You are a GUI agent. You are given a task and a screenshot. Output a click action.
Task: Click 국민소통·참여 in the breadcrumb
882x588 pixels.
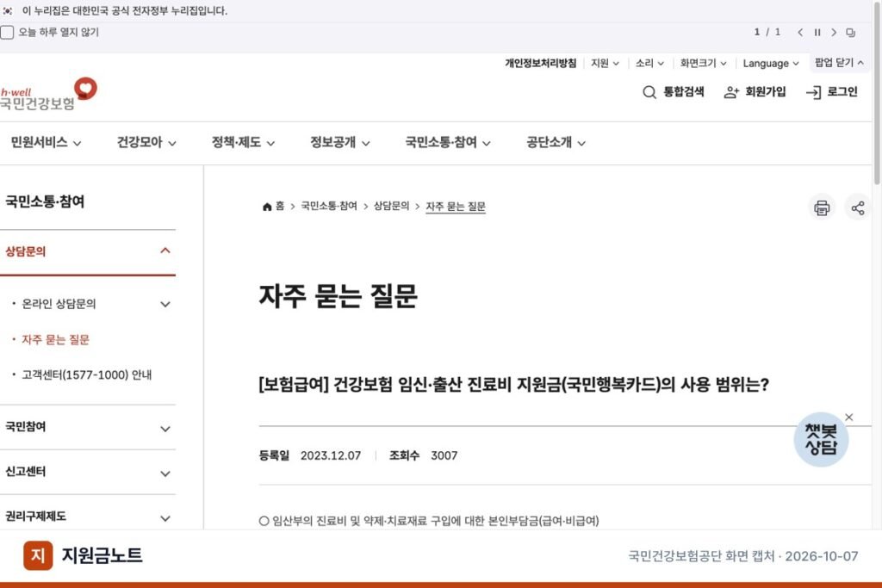pyautogui.click(x=329, y=207)
